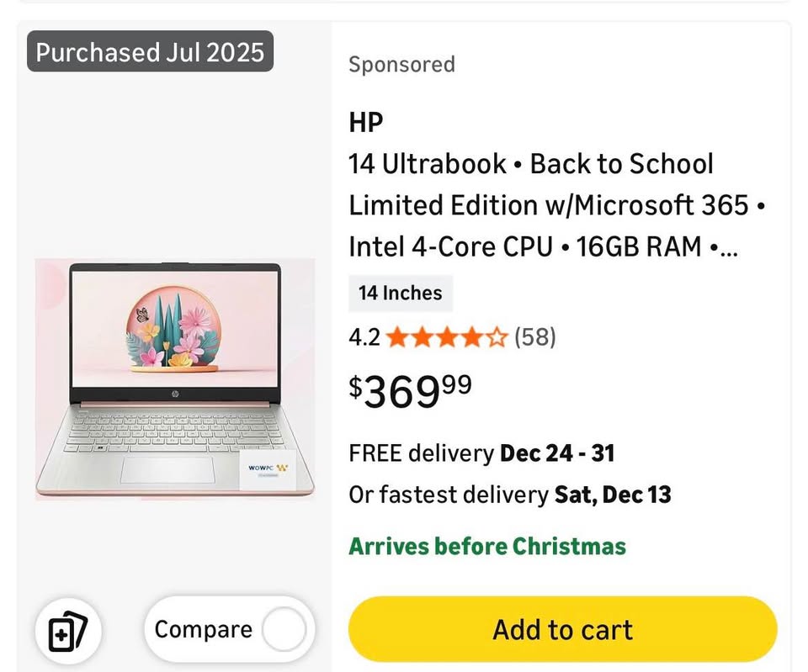Viewport: 808px width, 672px height.
Task: Open the (58) reviews count
Action: [x=535, y=338]
